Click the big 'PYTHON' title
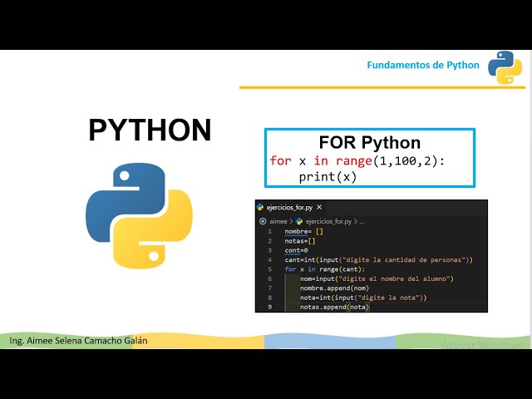The image size is (532, 399). point(150,130)
